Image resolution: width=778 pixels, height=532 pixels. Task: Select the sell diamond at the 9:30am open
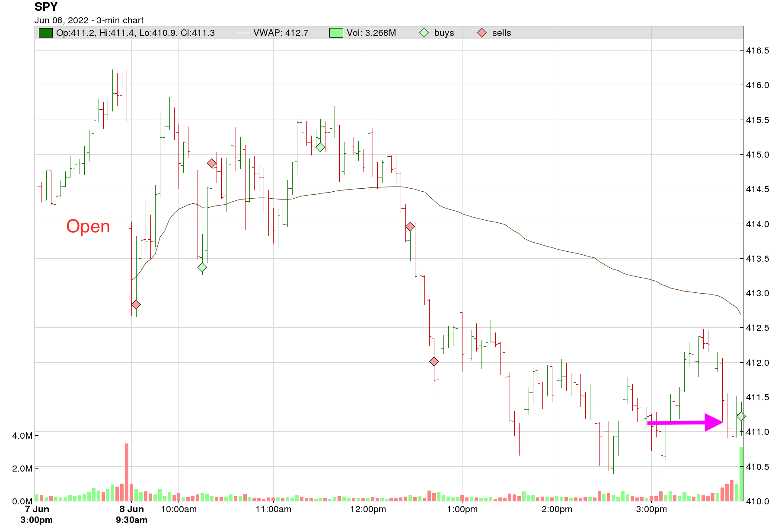click(x=136, y=304)
